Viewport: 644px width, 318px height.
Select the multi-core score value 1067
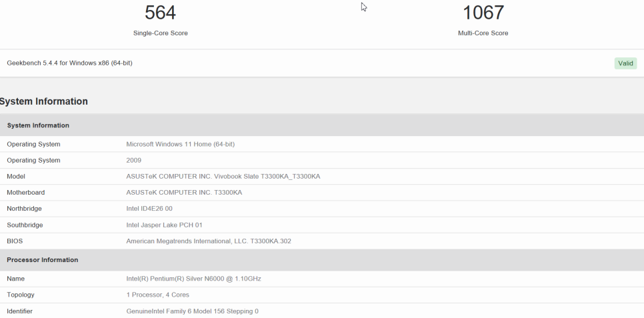(x=483, y=12)
